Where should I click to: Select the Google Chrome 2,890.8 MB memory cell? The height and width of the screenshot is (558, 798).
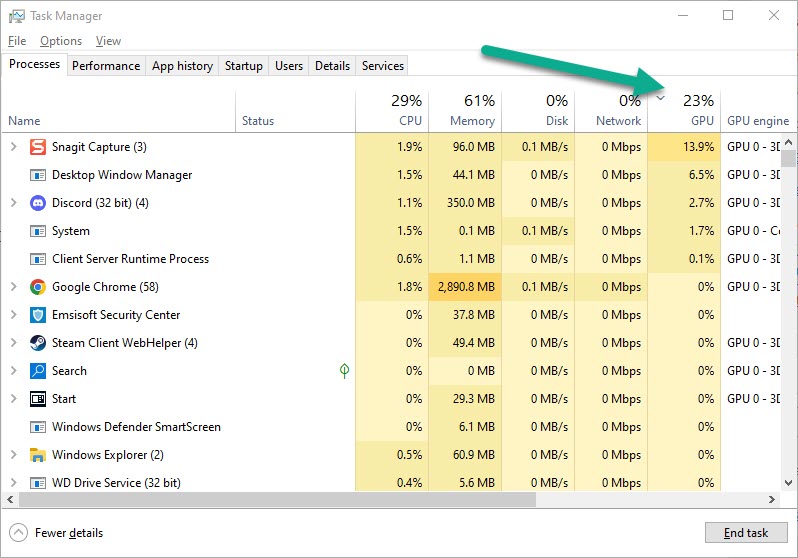pos(465,287)
